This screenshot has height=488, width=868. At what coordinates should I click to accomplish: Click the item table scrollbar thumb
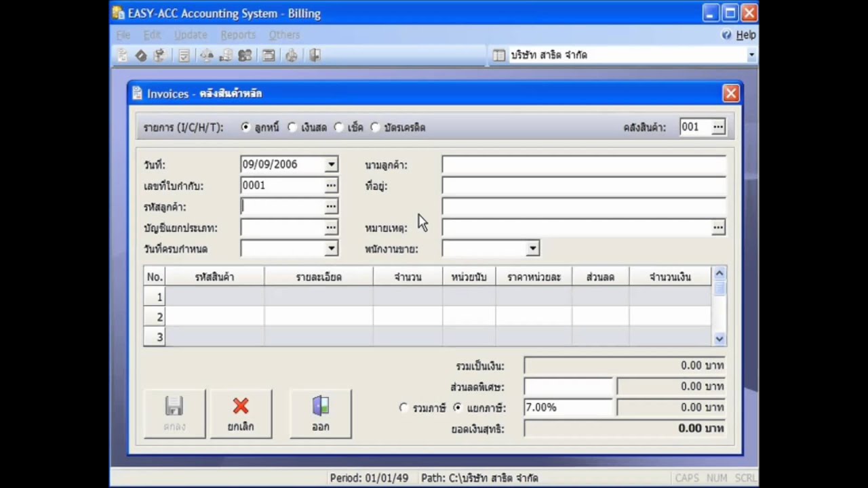[719, 288]
